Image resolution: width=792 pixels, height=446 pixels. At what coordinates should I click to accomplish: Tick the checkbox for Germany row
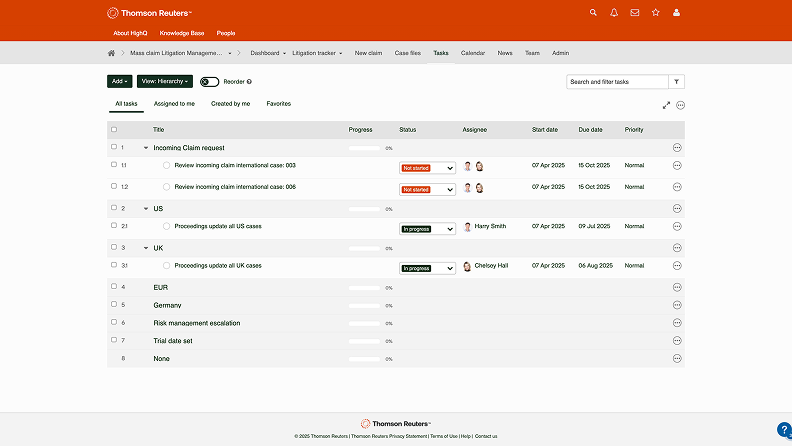pyautogui.click(x=114, y=305)
